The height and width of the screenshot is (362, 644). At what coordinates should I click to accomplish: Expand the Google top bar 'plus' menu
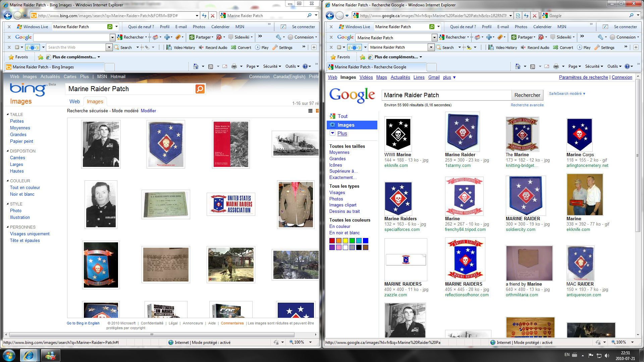tap(449, 77)
